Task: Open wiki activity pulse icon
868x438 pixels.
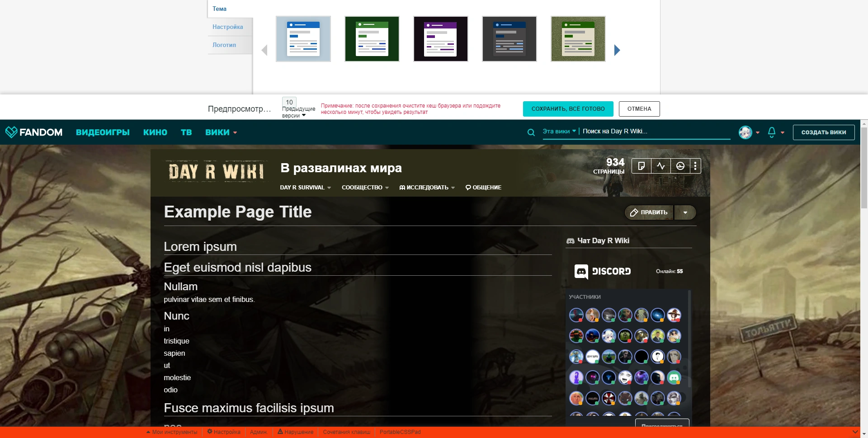Action: (661, 166)
